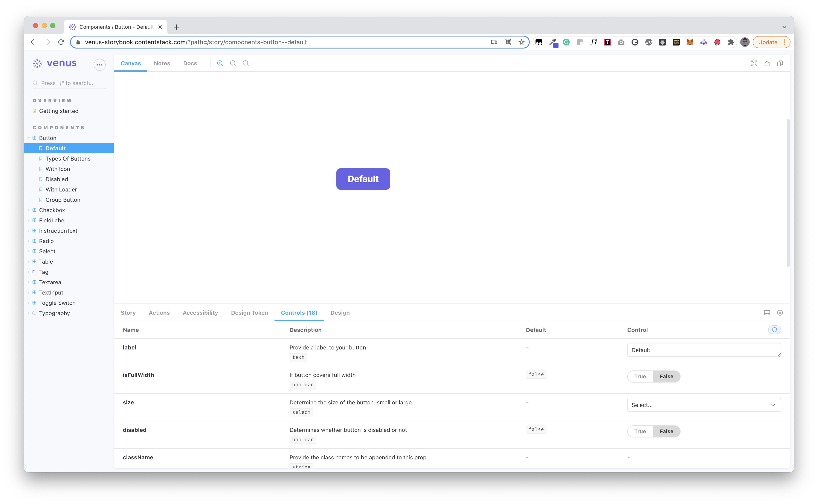This screenshot has height=504, width=818.
Task: Click the zoom in canvas icon
Action: 220,63
